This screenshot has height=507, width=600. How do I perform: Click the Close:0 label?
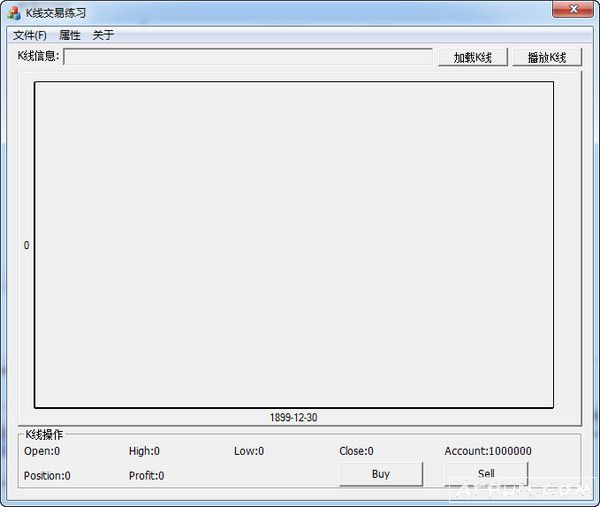click(356, 451)
